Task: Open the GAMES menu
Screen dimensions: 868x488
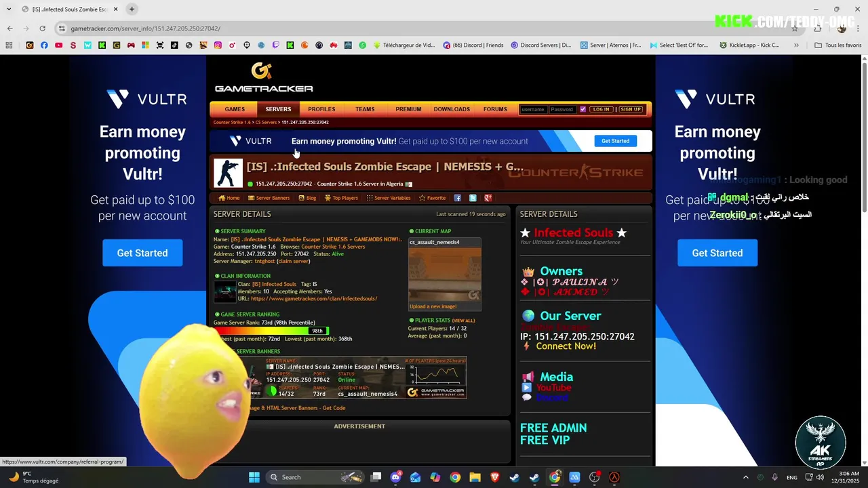Action: pyautogui.click(x=235, y=109)
